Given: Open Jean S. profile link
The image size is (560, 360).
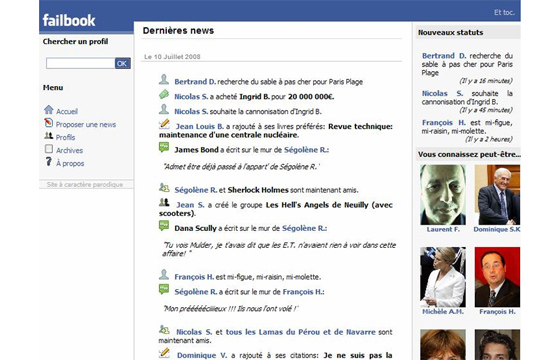Looking at the screenshot, I should (190, 205).
